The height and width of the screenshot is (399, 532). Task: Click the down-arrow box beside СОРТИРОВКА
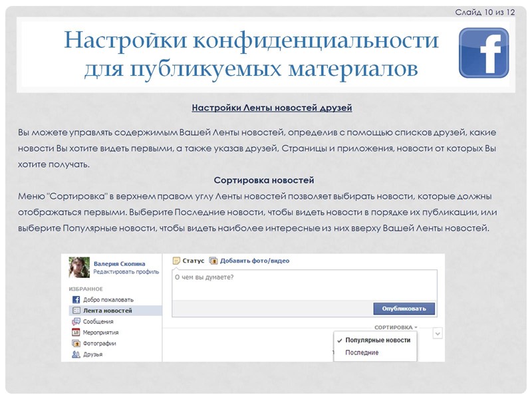pos(438,334)
